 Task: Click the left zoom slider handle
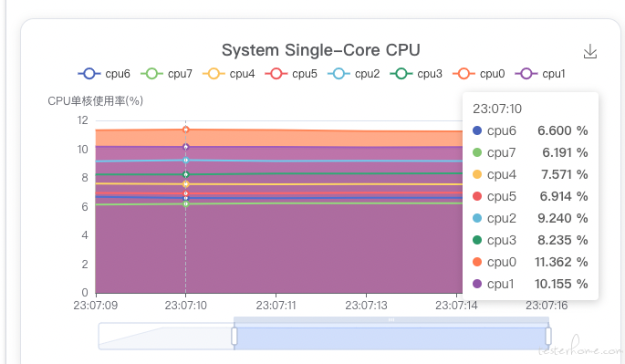234,336
